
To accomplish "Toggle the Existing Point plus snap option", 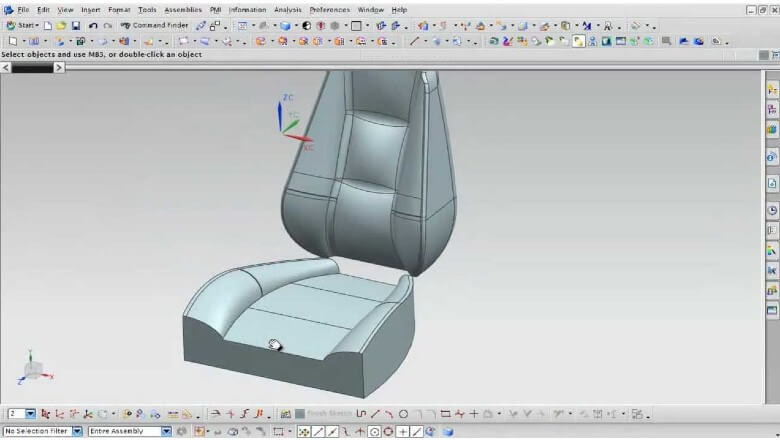I will (402, 432).
